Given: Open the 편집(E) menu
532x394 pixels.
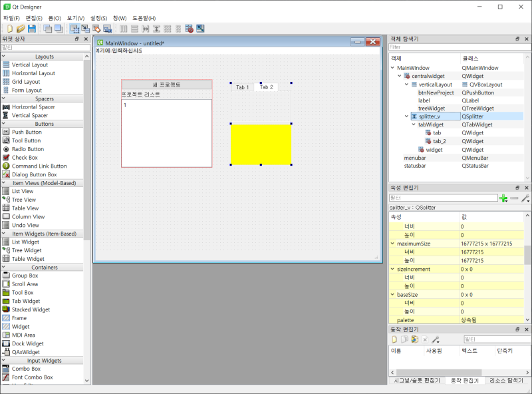Looking at the screenshot, I should (x=34, y=18).
